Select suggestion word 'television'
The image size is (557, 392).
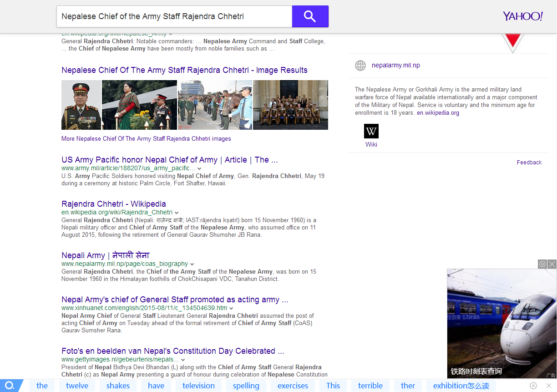click(199, 386)
